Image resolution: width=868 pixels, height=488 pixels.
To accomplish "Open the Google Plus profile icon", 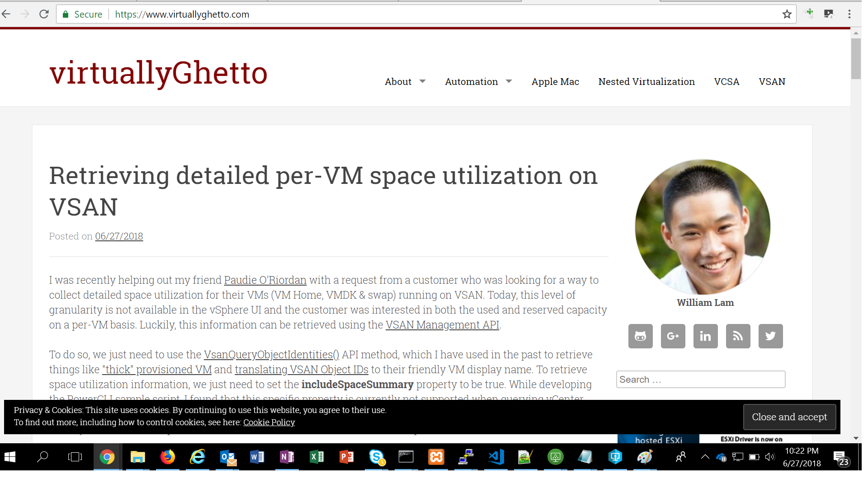I will [x=673, y=336].
